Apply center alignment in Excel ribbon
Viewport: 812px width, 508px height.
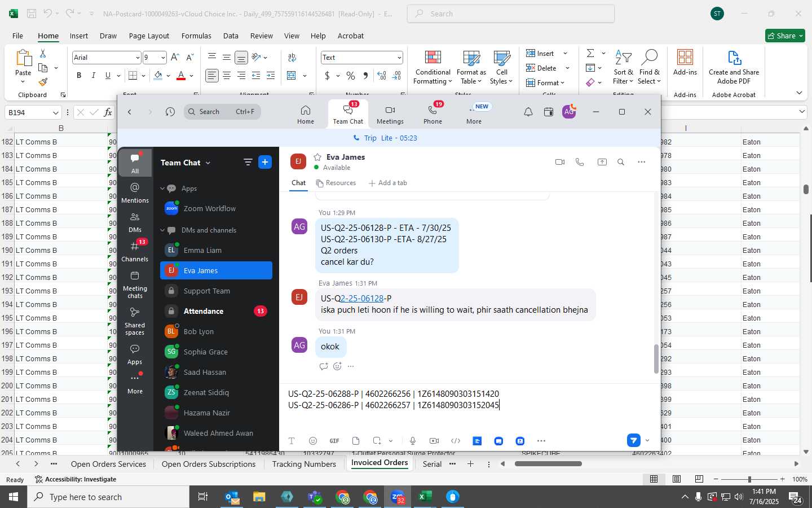[x=227, y=76]
